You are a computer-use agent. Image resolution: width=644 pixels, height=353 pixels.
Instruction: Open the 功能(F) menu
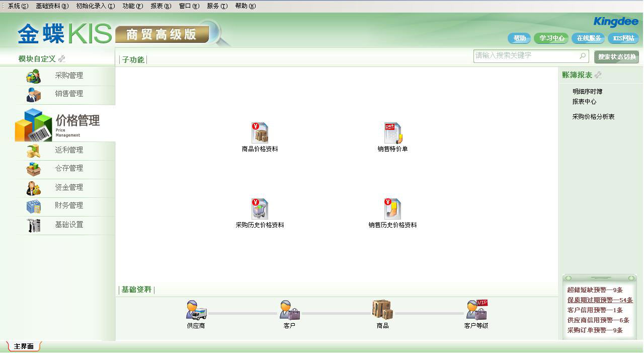(132, 6)
